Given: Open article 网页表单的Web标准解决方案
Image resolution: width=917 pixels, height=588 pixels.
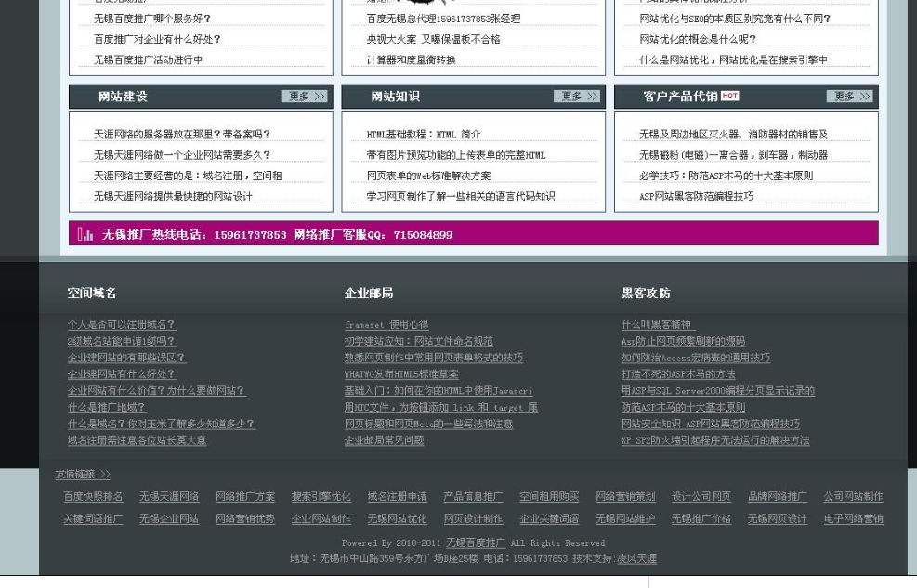Looking at the screenshot, I should tap(428, 176).
